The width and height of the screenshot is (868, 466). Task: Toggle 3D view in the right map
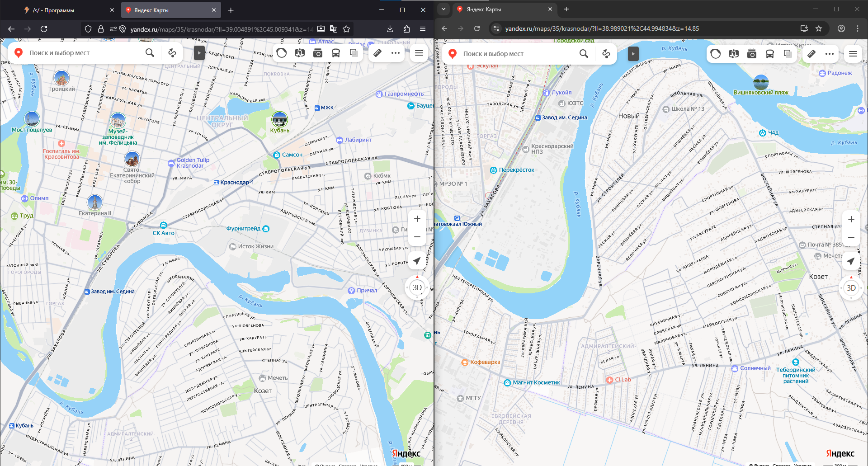click(851, 288)
